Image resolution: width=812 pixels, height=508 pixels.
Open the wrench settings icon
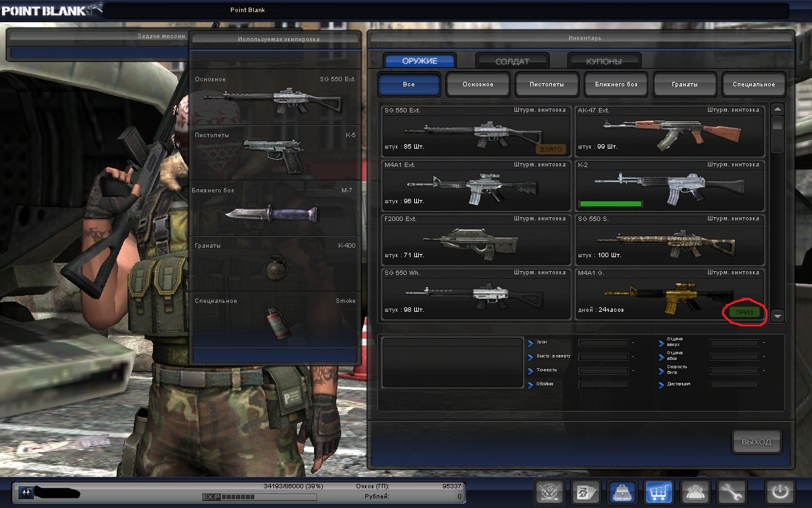731,492
